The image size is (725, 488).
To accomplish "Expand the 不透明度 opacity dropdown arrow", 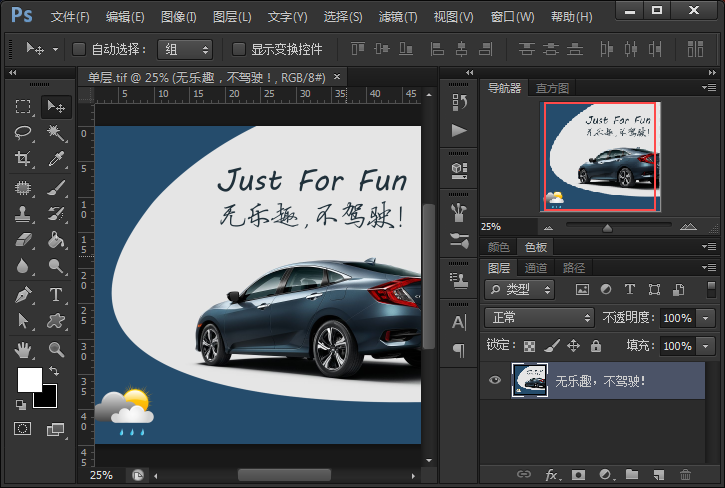I will 707,317.
